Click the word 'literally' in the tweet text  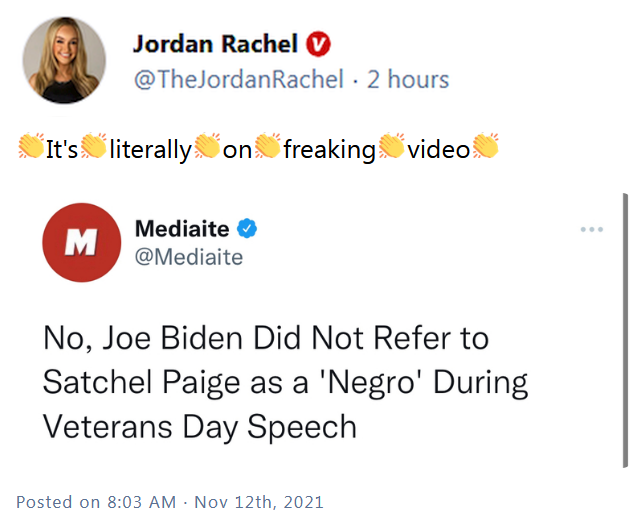click(150, 150)
